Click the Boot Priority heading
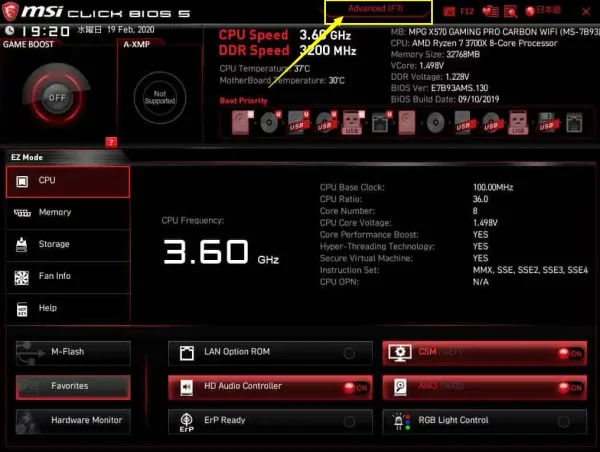The width and height of the screenshot is (600, 452). pyautogui.click(x=243, y=101)
